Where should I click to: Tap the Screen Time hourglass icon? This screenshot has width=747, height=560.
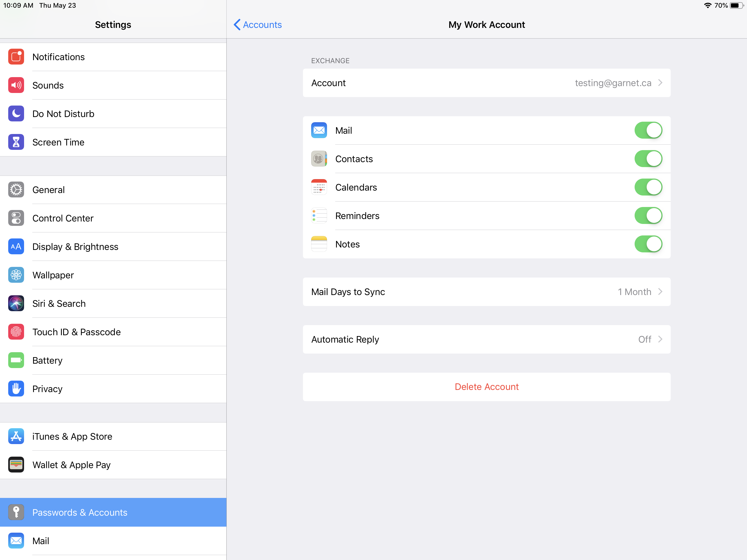click(16, 142)
